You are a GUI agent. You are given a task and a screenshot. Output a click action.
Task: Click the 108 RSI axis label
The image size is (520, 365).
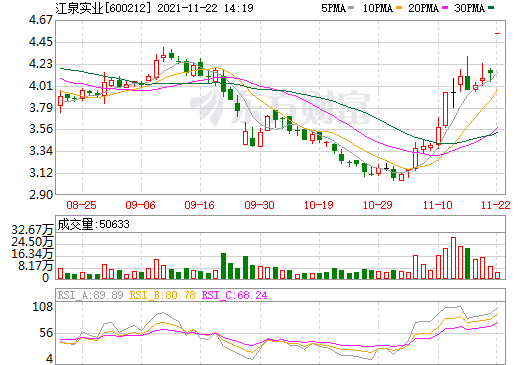43,307
